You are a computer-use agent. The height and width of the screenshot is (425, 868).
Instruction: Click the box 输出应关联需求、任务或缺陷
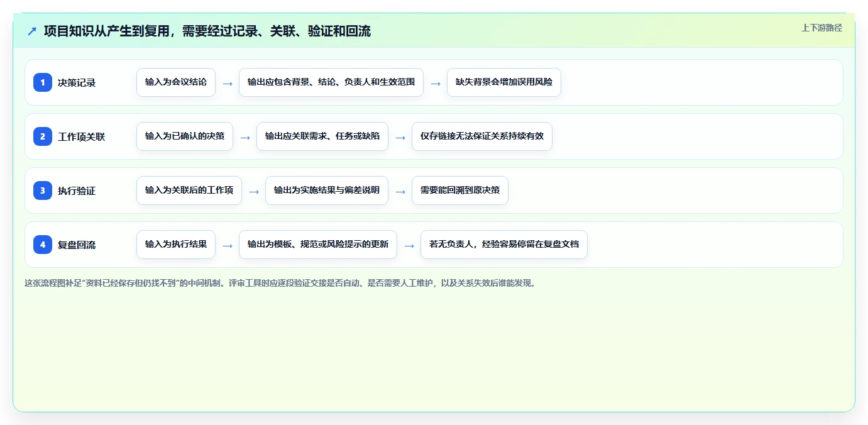322,136
